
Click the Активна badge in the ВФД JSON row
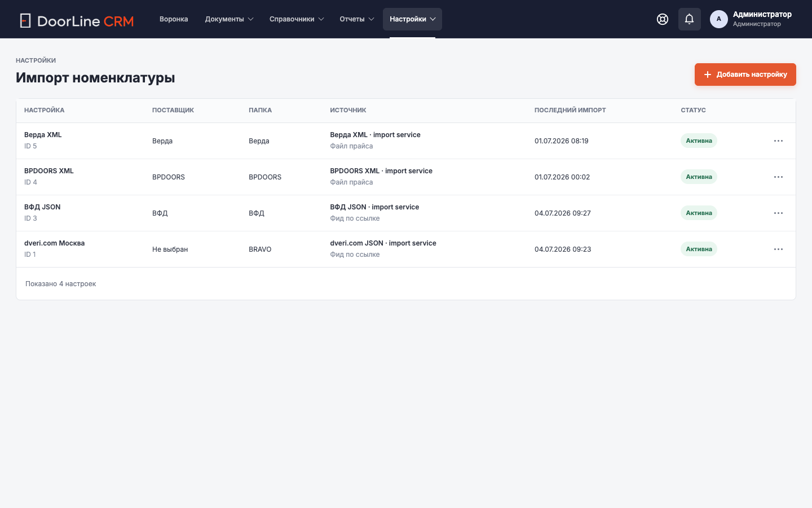[x=699, y=213]
